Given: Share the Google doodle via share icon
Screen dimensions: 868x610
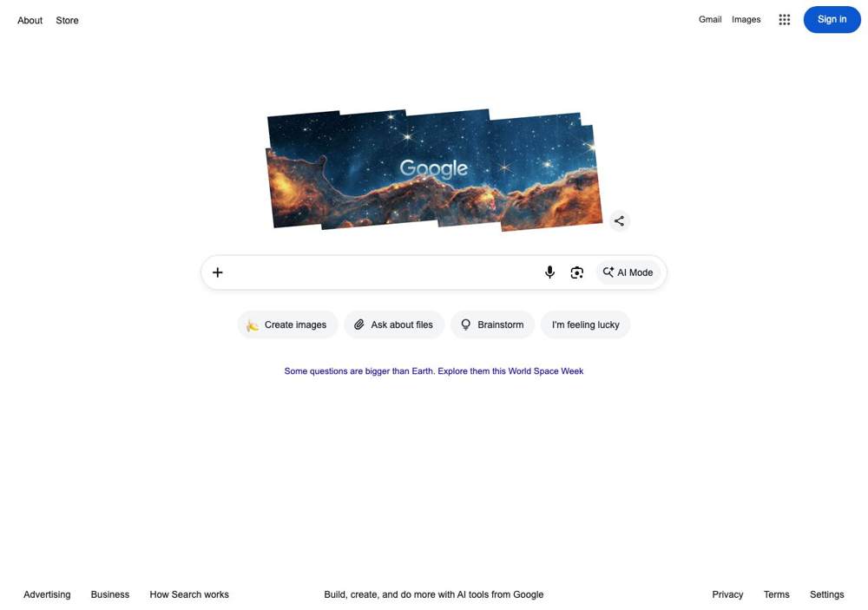Looking at the screenshot, I should pos(619,221).
